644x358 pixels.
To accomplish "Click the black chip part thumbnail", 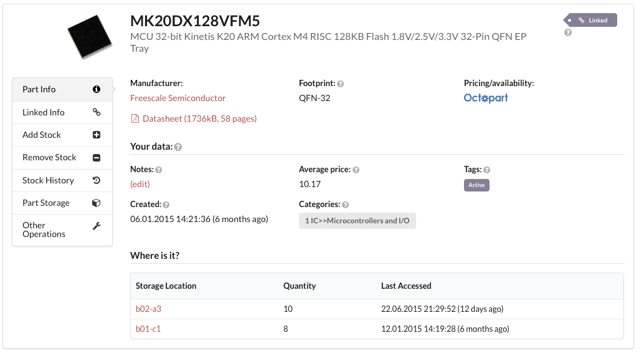I will 90,37.
